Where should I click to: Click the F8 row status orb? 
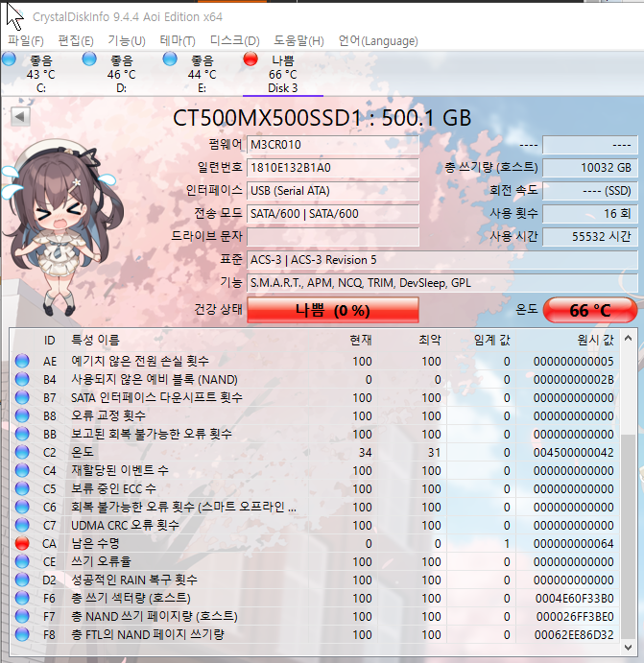[22, 634]
